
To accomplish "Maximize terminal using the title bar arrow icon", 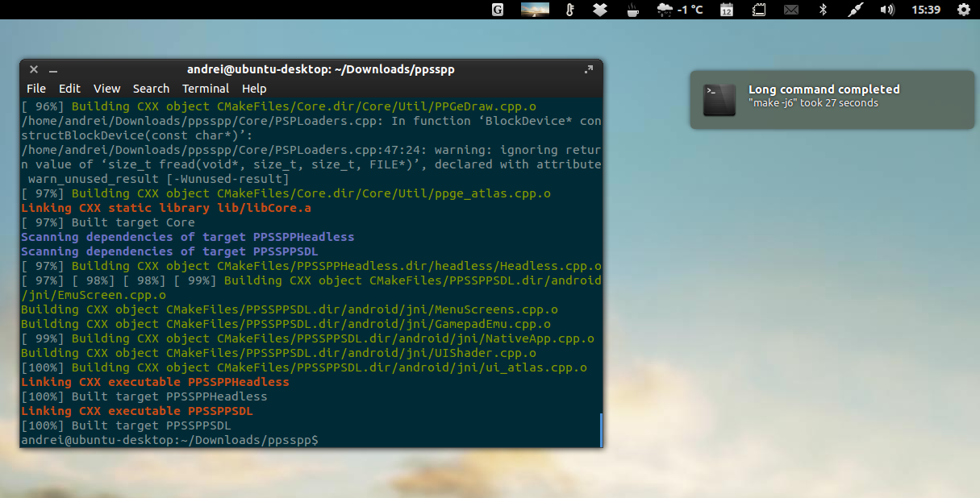I will pos(589,69).
